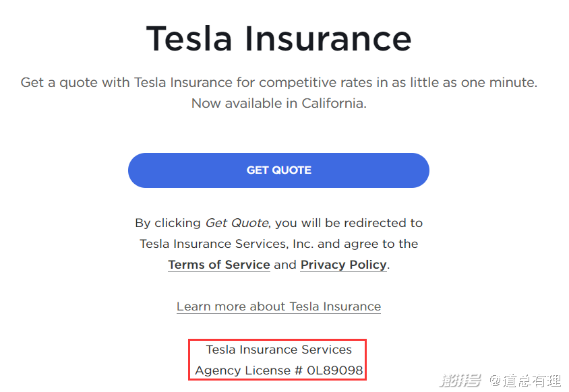Click the @道总有理 watermark text

pyautogui.click(x=525, y=381)
